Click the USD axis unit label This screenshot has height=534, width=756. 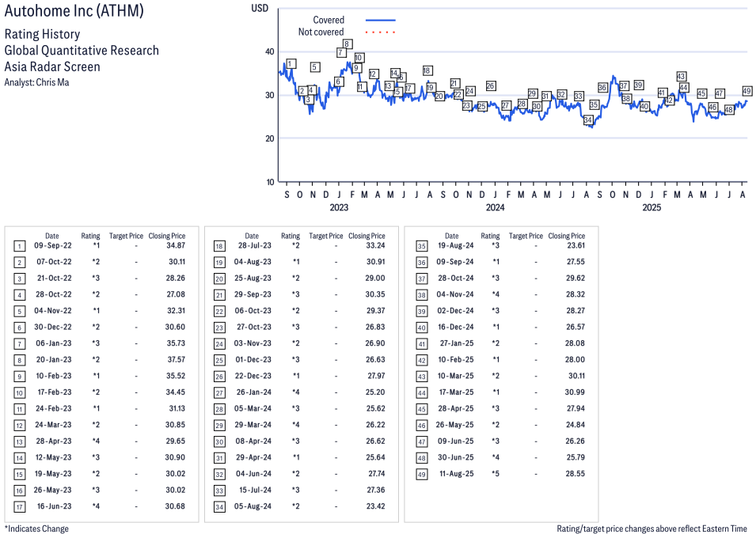tap(260, 8)
